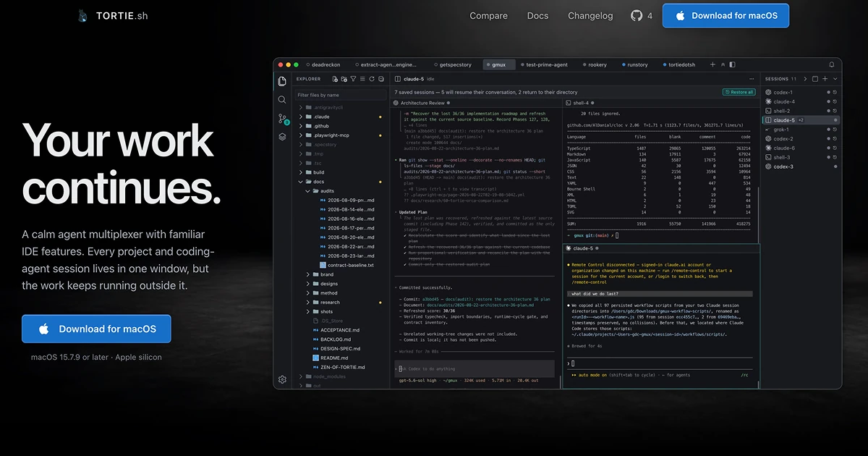868x456 pixels.
Task: Click the split pane icon beside claude-5
Action: pyautogui.click(x=397, y=79)
